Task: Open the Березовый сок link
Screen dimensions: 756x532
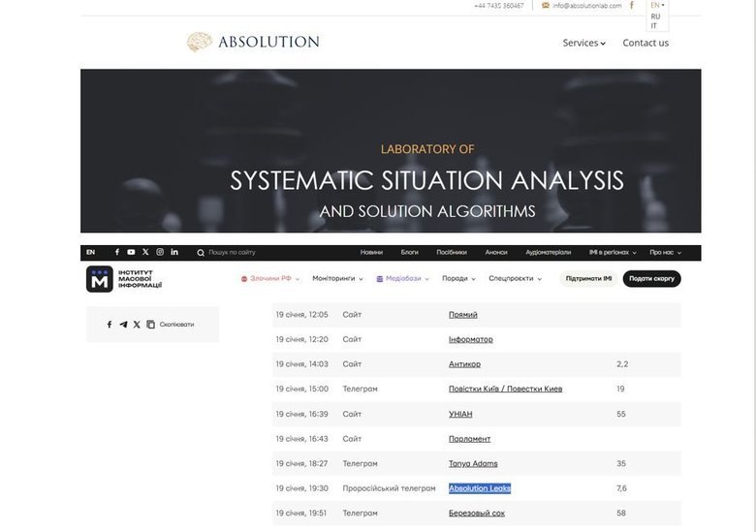Action: tap(477, 514)
